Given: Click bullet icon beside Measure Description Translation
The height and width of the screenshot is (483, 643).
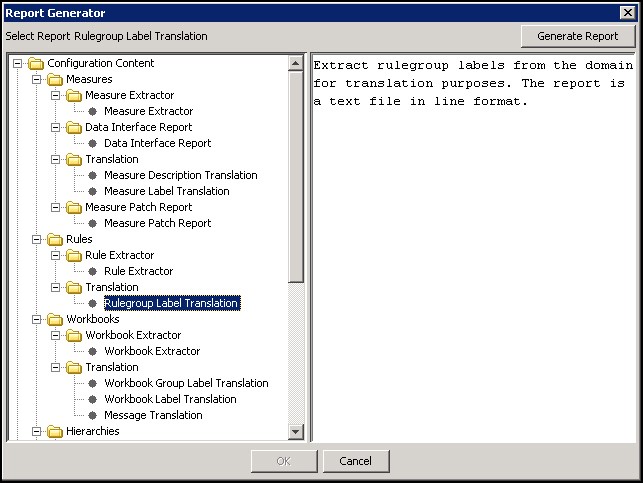Looking at the screenshot, I should [93, 175].
